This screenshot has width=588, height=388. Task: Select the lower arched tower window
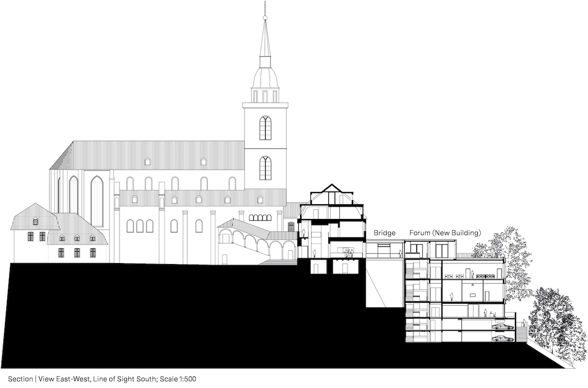tap(265, 168)
